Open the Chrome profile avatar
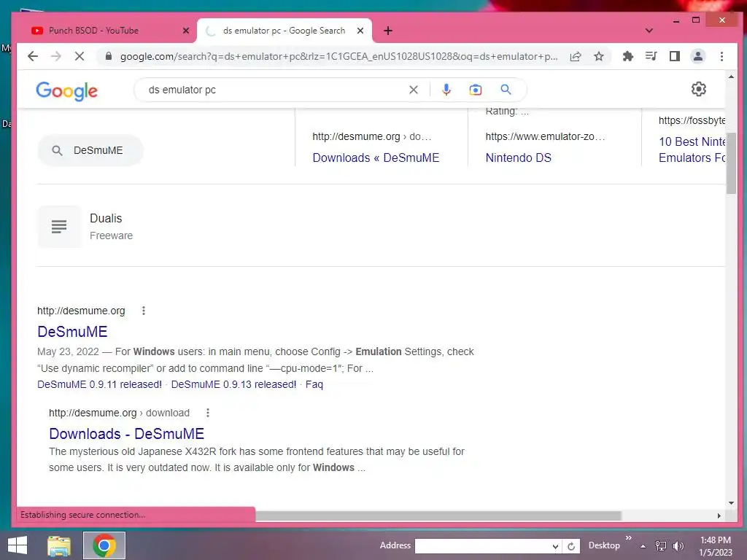The width and height of the screenshot is (747, 560). click(x=698, y=56)
